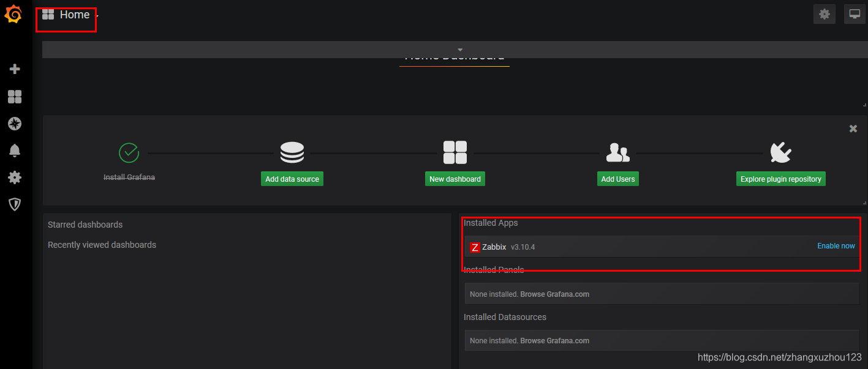Open the Configuration gear in sidebar
The width and height of the screenshot is (868, 369).
coord(15,177)
